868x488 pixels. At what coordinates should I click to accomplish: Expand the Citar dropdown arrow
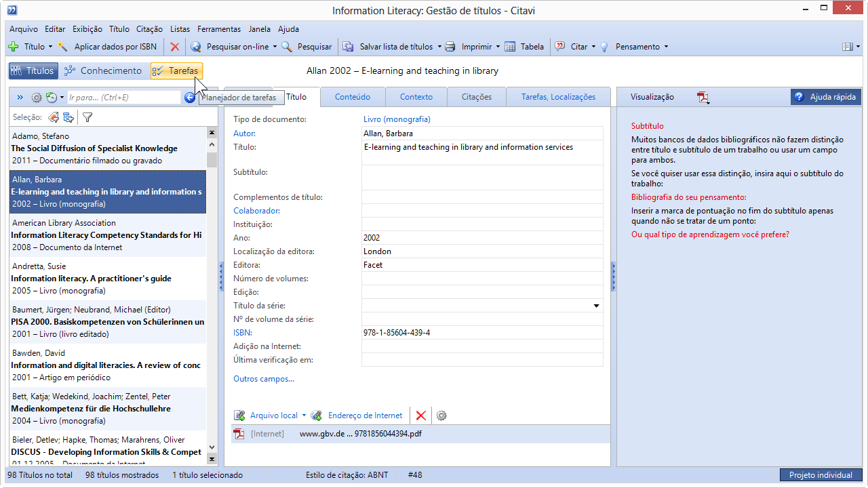(593, 47)
